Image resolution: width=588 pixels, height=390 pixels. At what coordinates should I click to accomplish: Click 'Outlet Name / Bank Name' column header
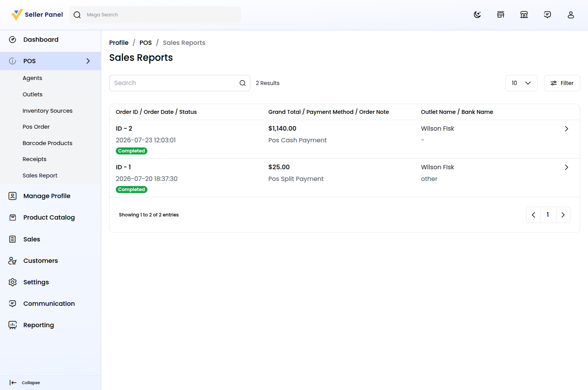pyautogui.click(x=457, y=112)
